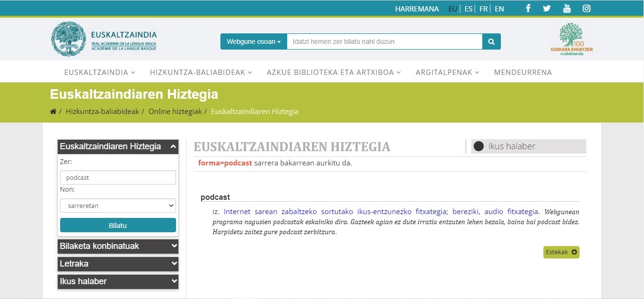Open the Non sarreretan select box
The image size is (644, 299).
point(118,206)
